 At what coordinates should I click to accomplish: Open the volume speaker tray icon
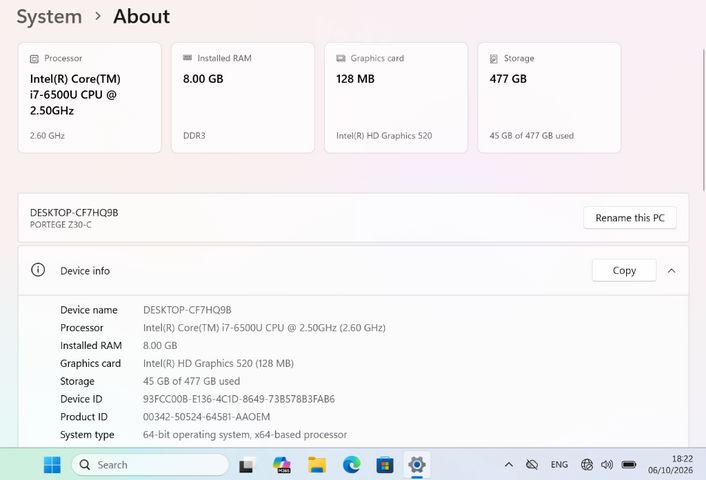tap(607, 465)
